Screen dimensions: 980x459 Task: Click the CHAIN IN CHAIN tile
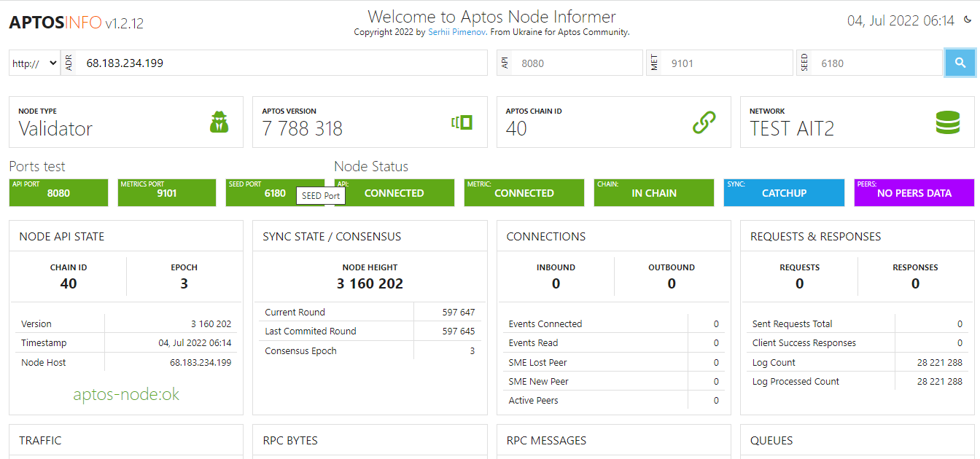point(654,192)
